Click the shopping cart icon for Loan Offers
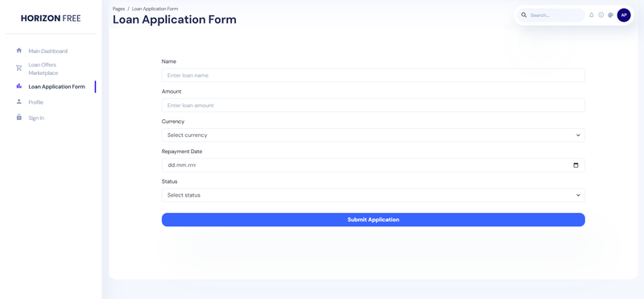Screen dimensions: 644x299 [19, 68]
